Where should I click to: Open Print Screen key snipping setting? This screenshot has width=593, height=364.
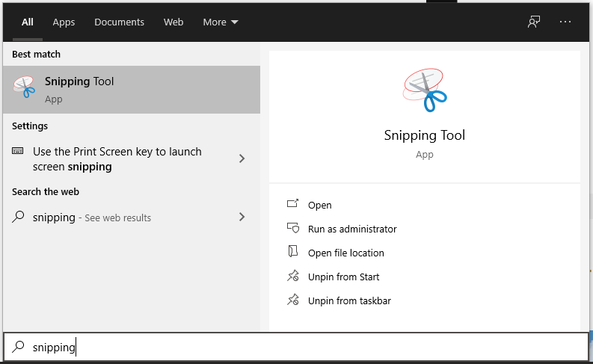coord(131,158)
